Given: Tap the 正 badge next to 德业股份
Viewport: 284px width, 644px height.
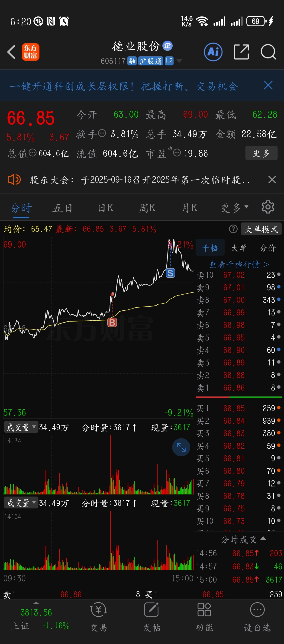Looking at the screenshot, I should (x=168, y=46).
